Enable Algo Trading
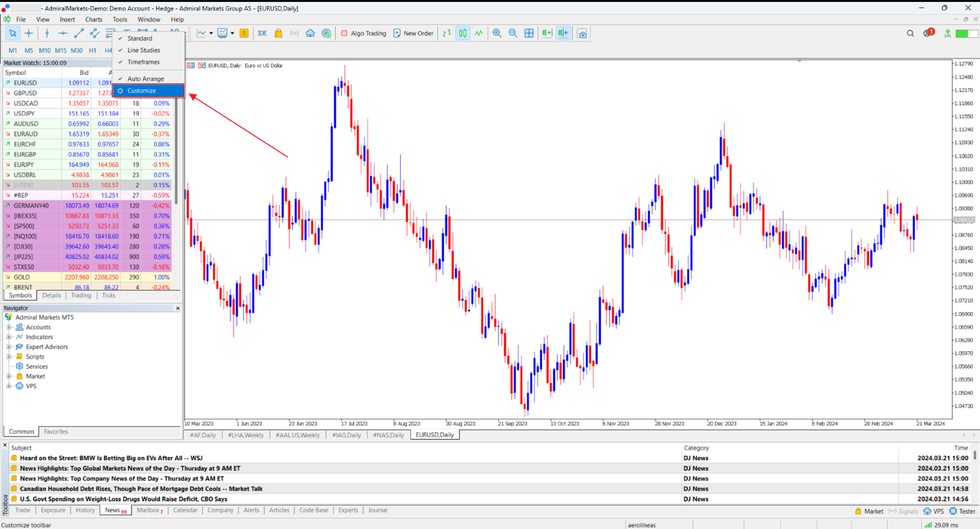The height and width of the screenshot is (529, 980). click(363, 33)
